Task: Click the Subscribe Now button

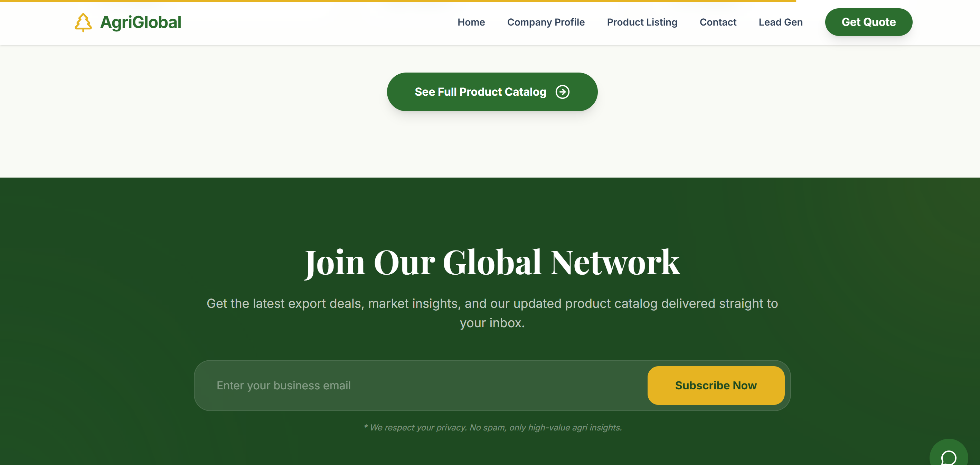Action: tap(716, 385)
